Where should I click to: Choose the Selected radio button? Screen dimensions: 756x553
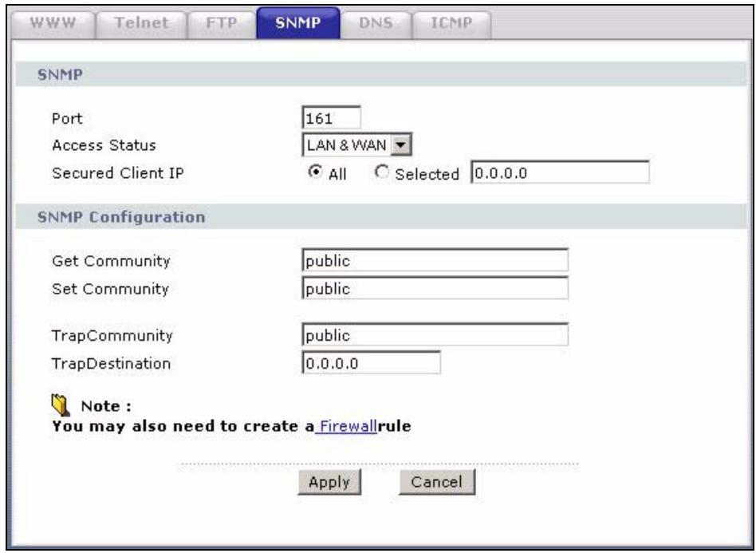click(x=381, y=172)
